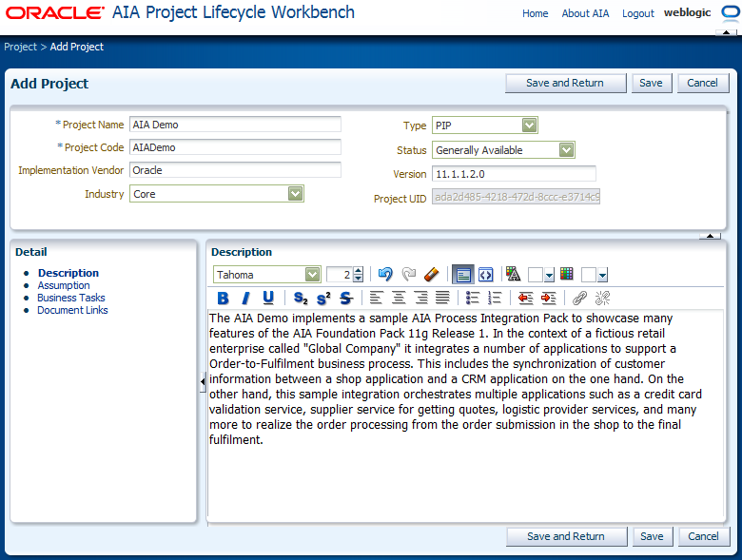742x560 pixels.
Task: Select Business Tasks in Detail list
Action: point(71,298)
